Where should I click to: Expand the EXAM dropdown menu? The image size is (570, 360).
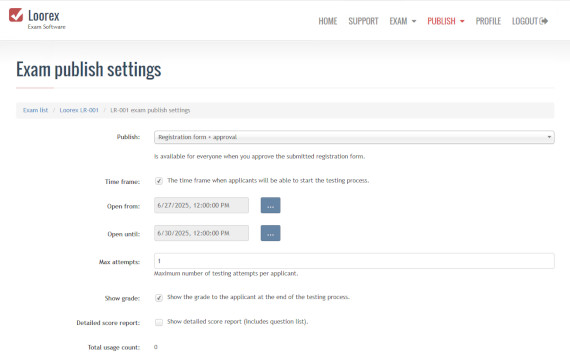coord(403,21)
